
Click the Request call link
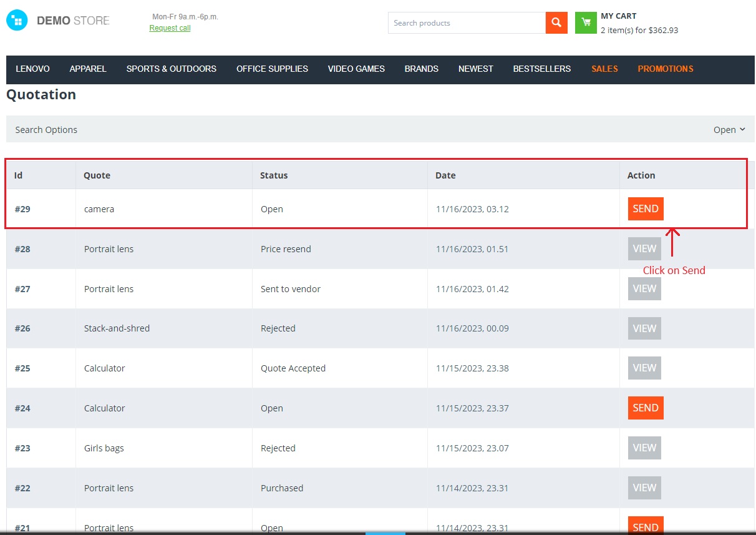(x=170, y=28)
